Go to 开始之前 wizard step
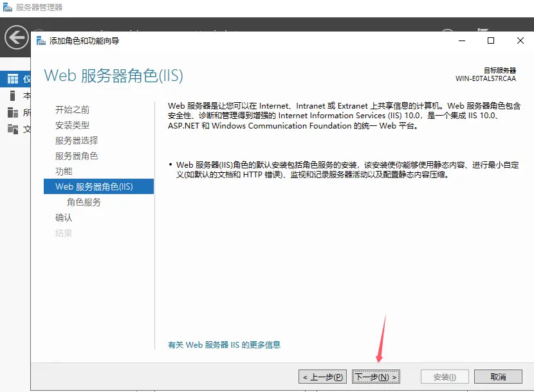This screenshot has height=392, width=534. [x=72, y=110]
